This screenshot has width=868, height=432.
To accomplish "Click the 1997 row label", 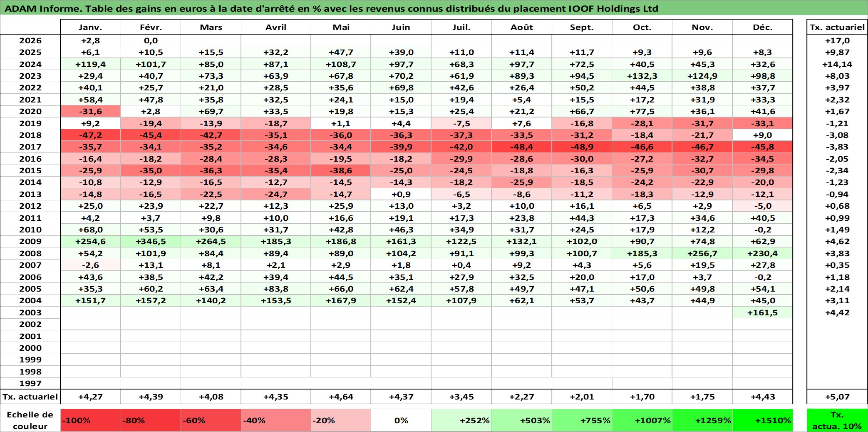I will click(x=30, y=383).
